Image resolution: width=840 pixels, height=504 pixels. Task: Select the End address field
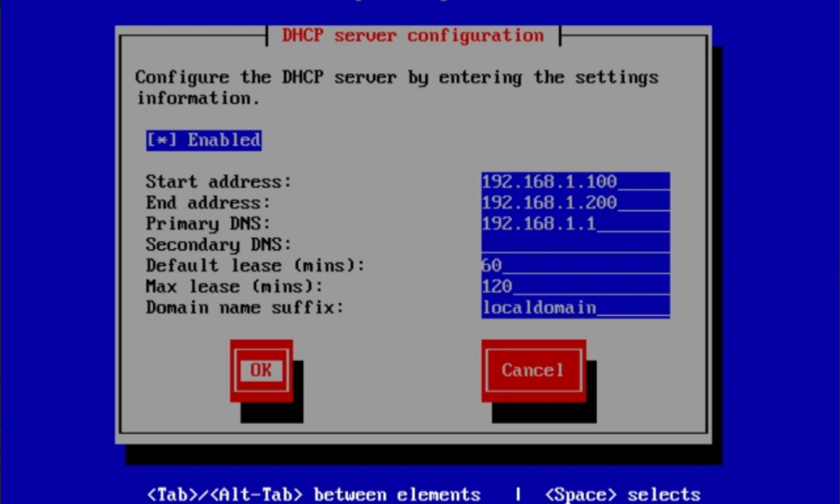[576, 202]
